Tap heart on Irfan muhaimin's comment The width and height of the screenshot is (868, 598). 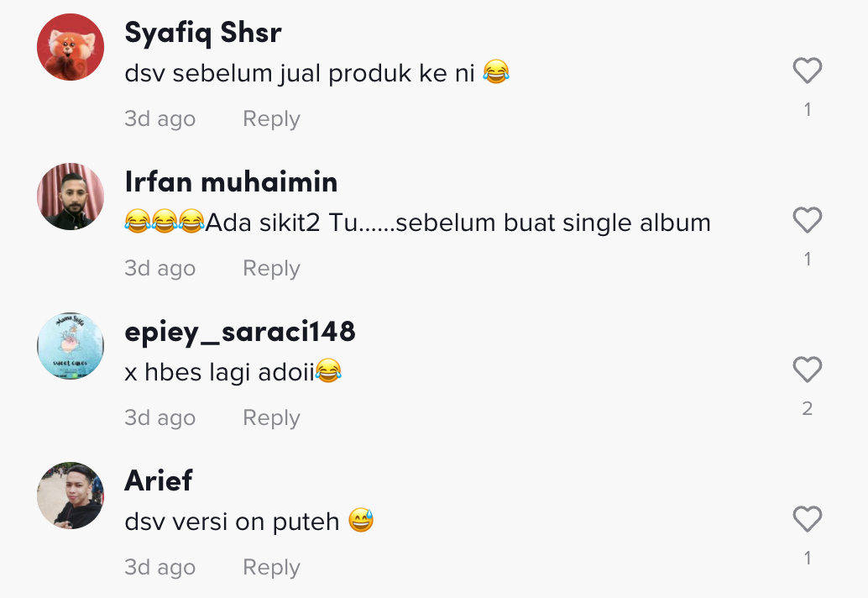pyautogui.click(x=807, y=221)
